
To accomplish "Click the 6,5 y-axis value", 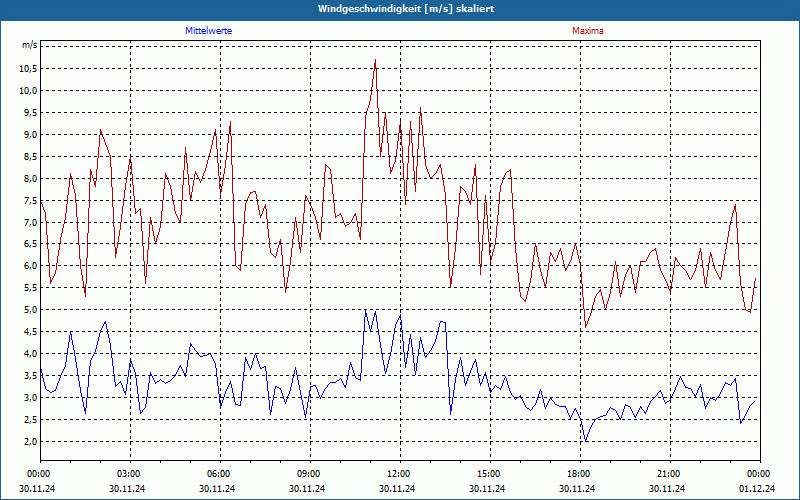I will pos(30,244).
